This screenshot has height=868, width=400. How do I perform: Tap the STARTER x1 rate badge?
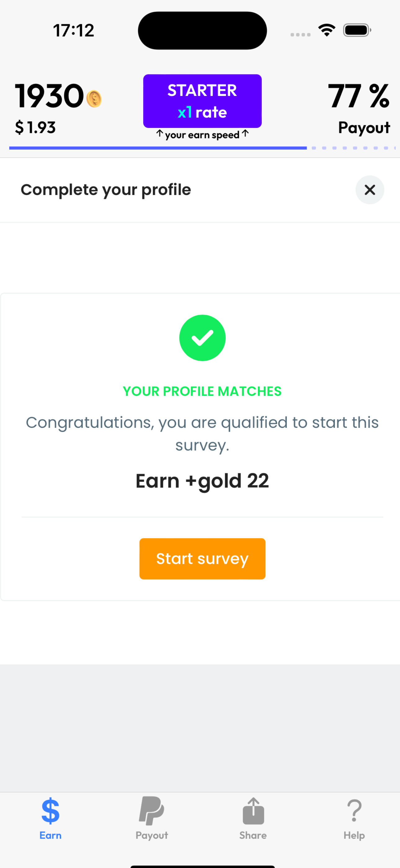[202, 101]
